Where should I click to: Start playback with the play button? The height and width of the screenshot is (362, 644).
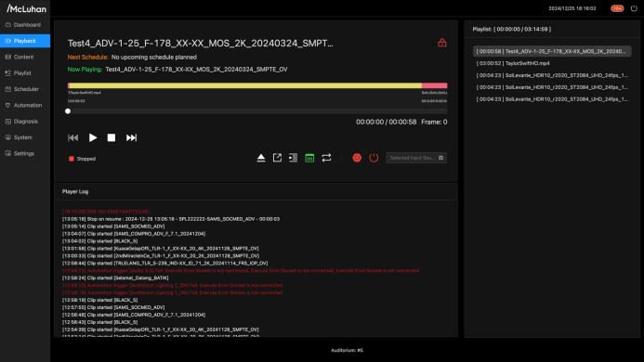93,137
